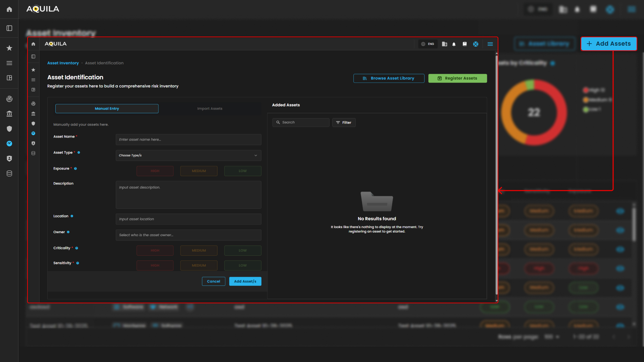This screenshot has height=362, width=644.
Task: Click the Browse Asset Library button
Action: point(389,78)
